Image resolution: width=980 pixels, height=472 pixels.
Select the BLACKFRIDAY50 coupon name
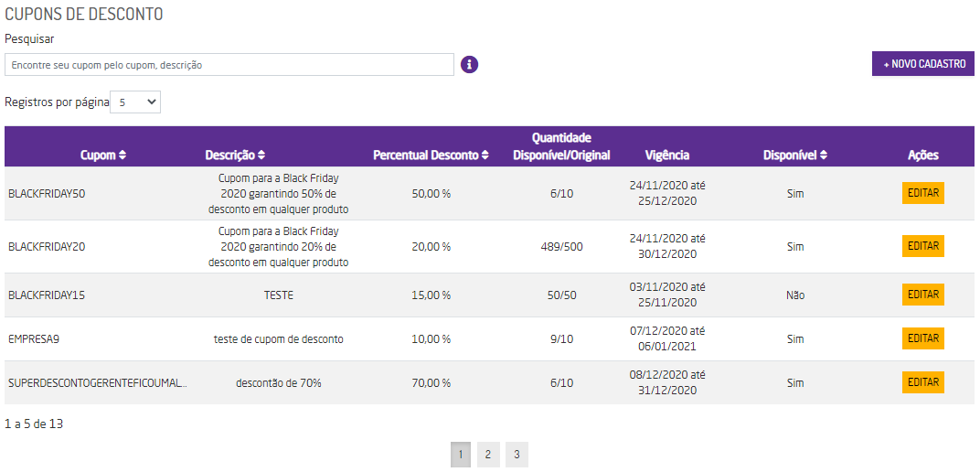pos(47,194)
